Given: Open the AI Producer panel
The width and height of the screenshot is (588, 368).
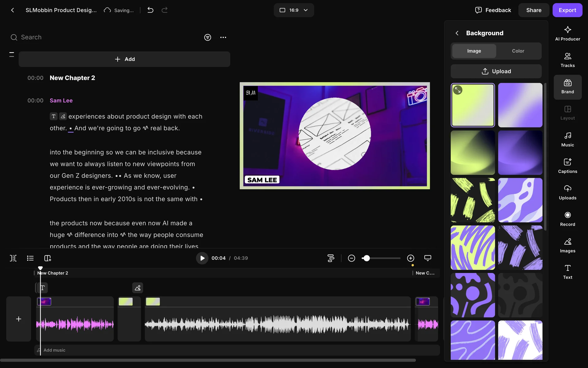Looking at the screenshot, I should coord(567,33).
